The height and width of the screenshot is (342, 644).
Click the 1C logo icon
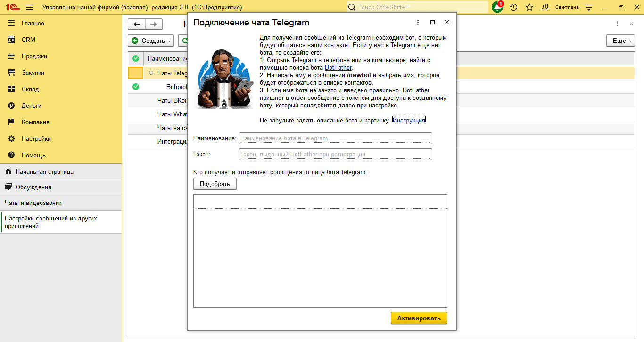coord(12,8)
